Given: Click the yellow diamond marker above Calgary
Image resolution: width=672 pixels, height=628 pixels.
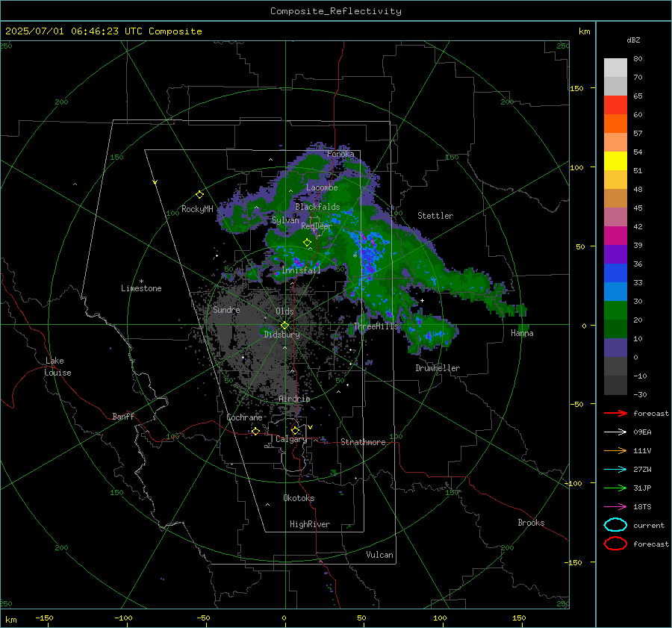Looking at the screenshot, I should click(295, 430).
